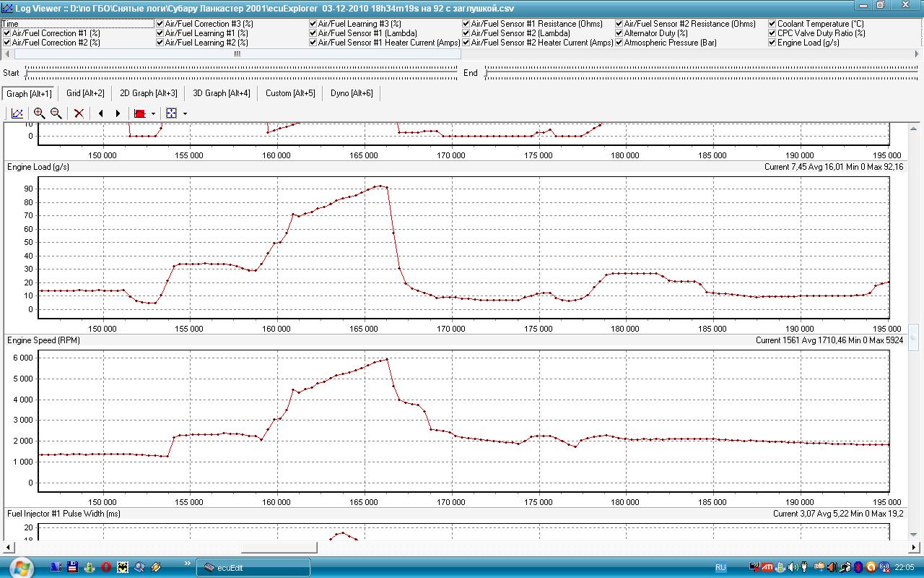
Task: Click Fuel Injector #1 Pulse Width title
Action: (x=64, y=514)
